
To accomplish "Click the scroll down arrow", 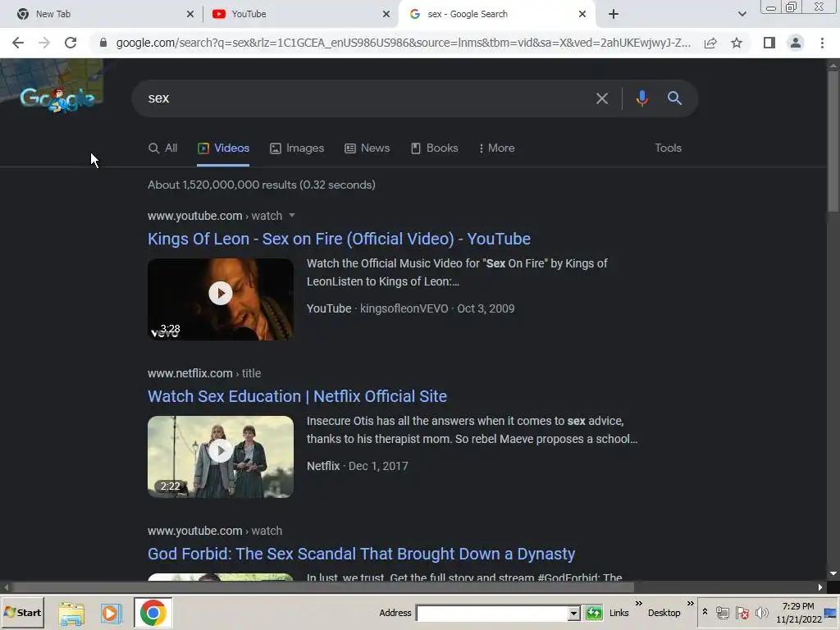I will (x=833, y=573).
